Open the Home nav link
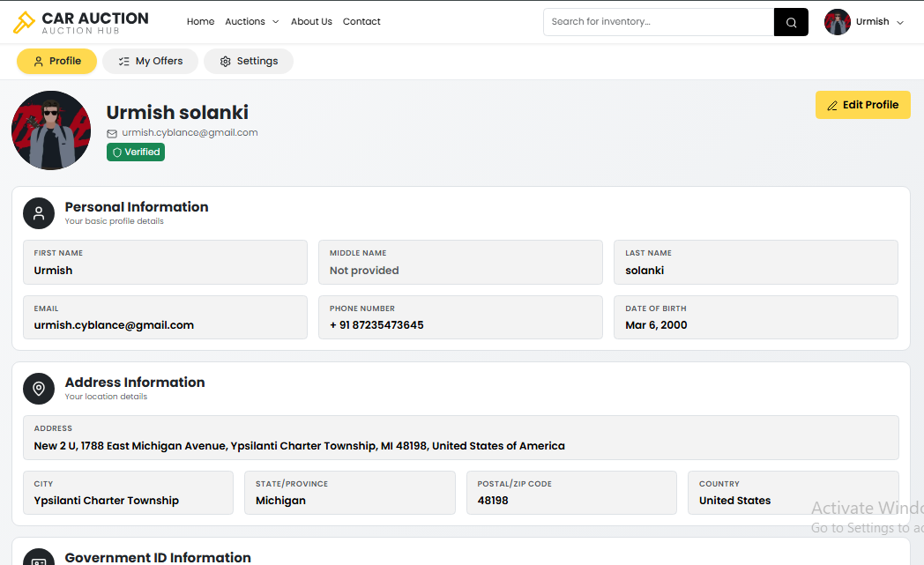Image resolution: width=924 pixels, height=565 pixels. 200,21
